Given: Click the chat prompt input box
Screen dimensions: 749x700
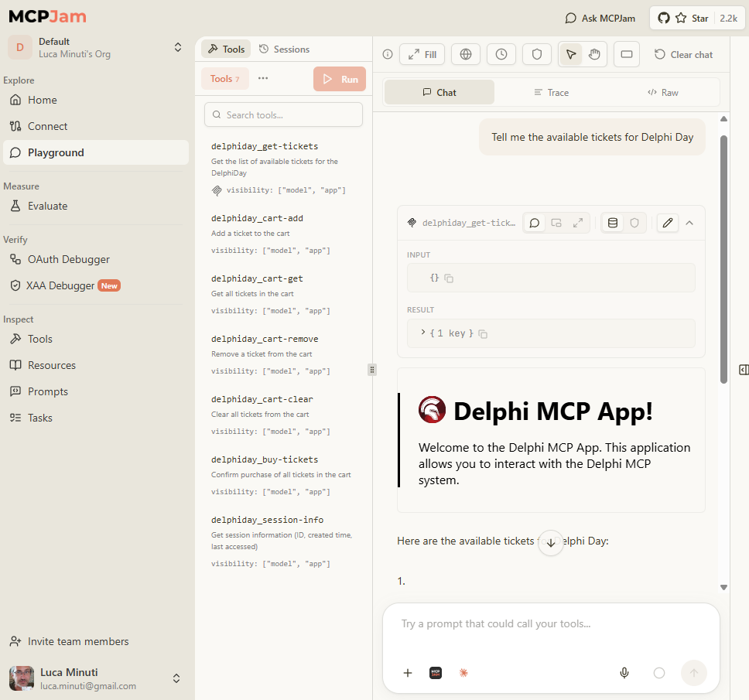Looking at the screenshot, I should coord(551,623).
